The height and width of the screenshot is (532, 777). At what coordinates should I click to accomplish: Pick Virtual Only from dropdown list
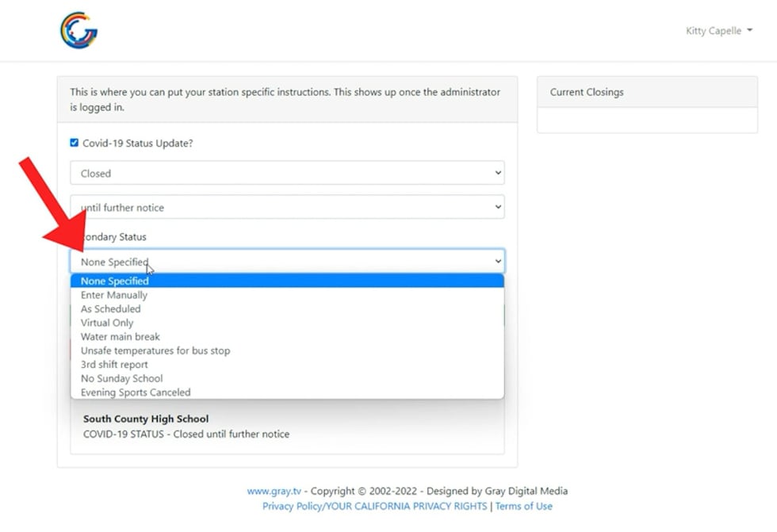click(107, 323)
